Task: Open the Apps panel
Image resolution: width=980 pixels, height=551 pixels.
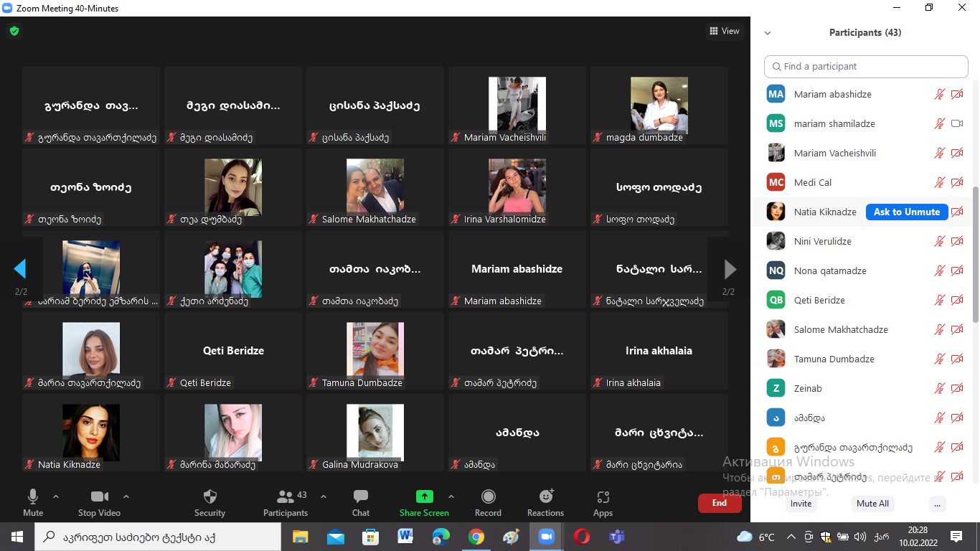Action: 603,502
